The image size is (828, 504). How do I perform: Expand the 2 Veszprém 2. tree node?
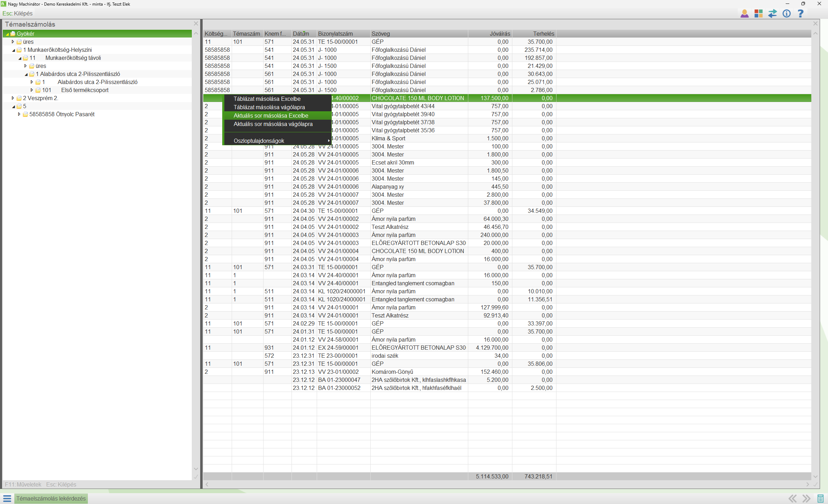[13, 98]
